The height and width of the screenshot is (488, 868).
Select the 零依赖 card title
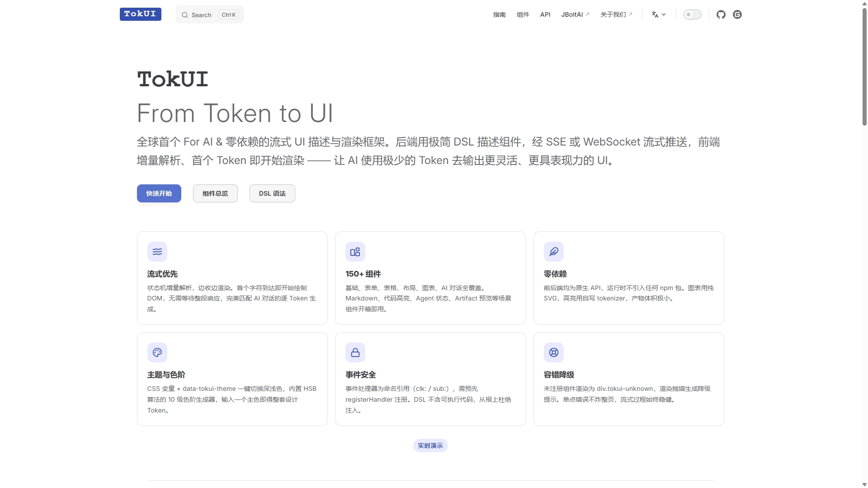(555, 274)
